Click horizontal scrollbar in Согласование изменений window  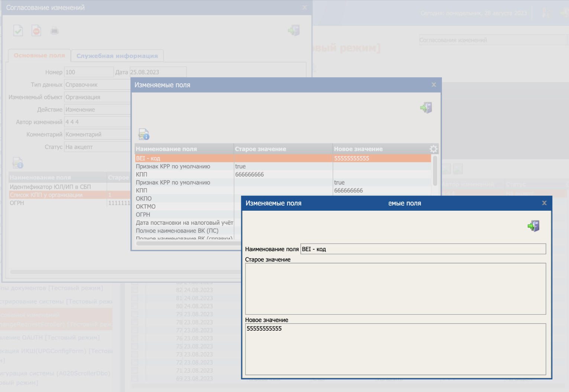tap(126, 272)
